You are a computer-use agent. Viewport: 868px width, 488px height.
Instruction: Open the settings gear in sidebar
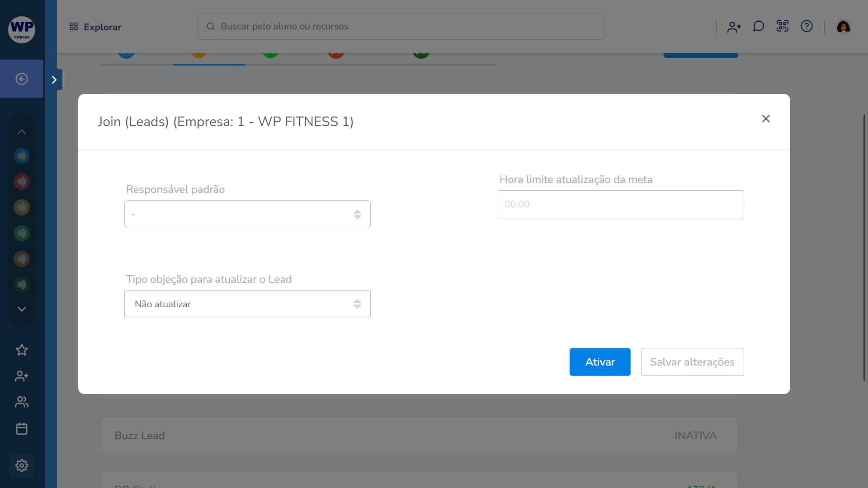tap(22, 465)
